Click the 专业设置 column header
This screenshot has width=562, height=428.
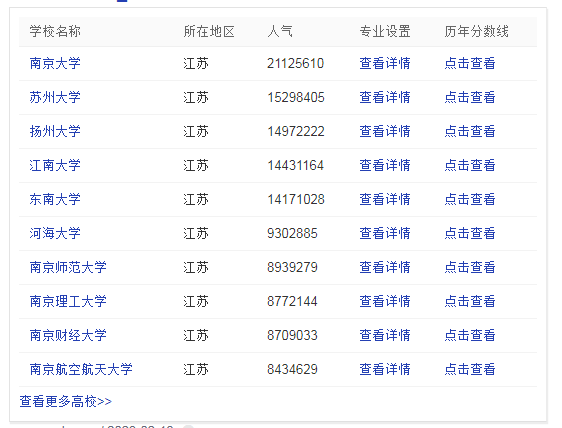385,32
